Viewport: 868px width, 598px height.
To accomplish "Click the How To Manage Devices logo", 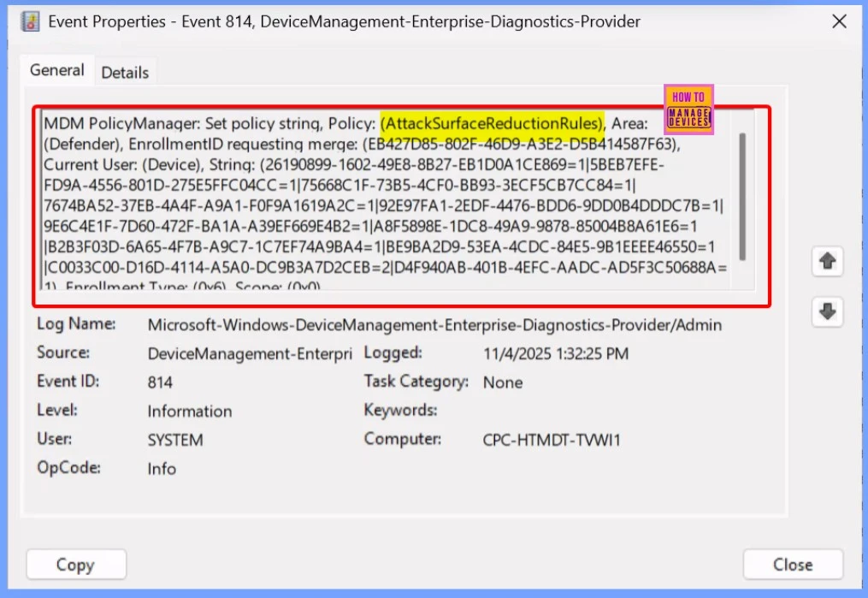I will [x=688, y=108].
